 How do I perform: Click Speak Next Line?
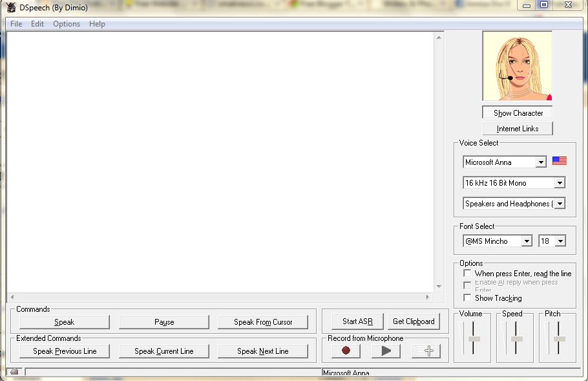click(x=263, y=351)
